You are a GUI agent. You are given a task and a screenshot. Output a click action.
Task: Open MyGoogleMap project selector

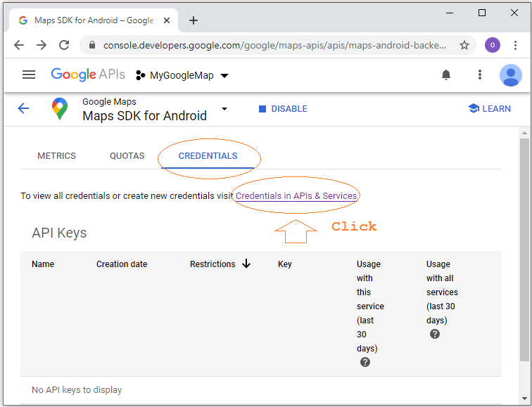182,75
